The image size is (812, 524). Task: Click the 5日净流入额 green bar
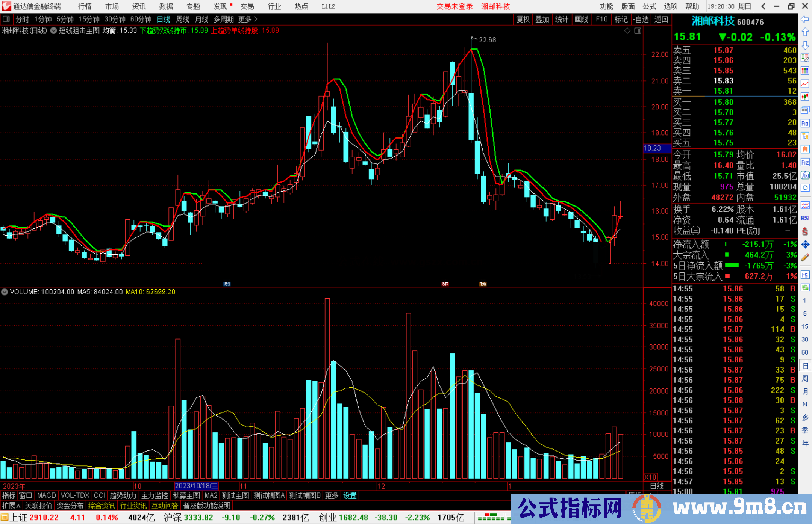732,266
